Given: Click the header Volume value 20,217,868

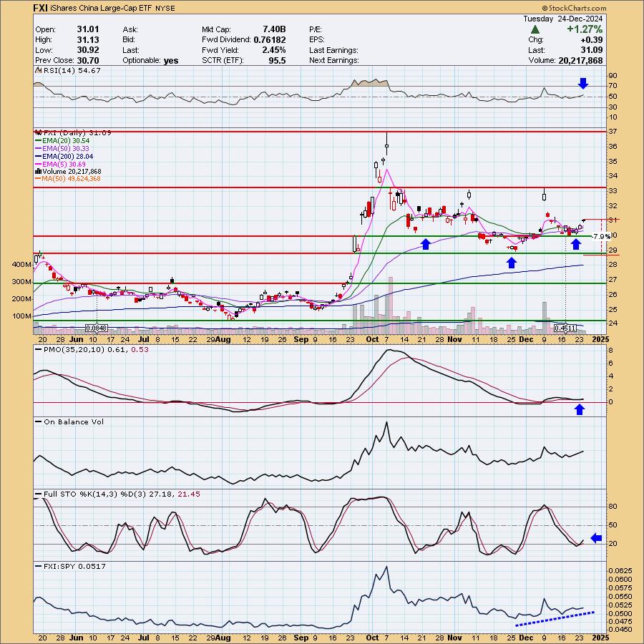Looking at the screenshot, I should click(580, 60).
